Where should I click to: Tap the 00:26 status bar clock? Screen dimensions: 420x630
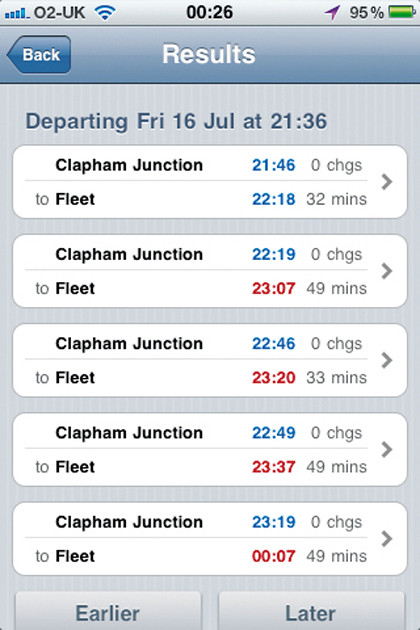tap(209, 12)
